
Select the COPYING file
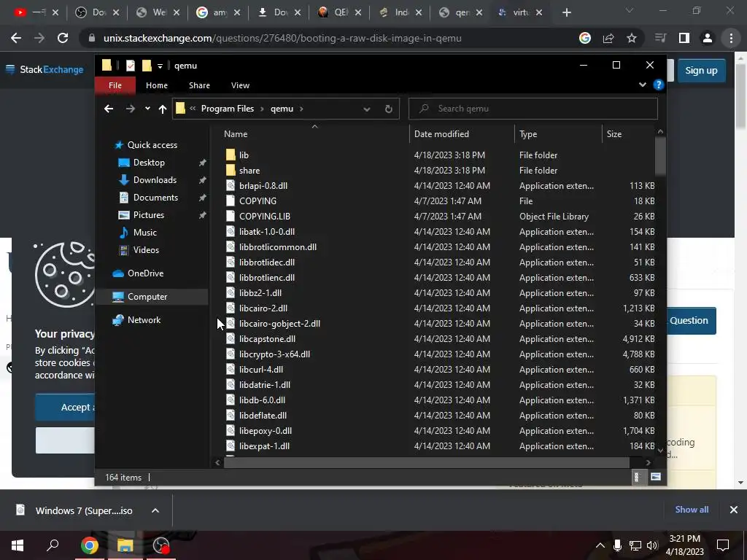pos(258,201)
